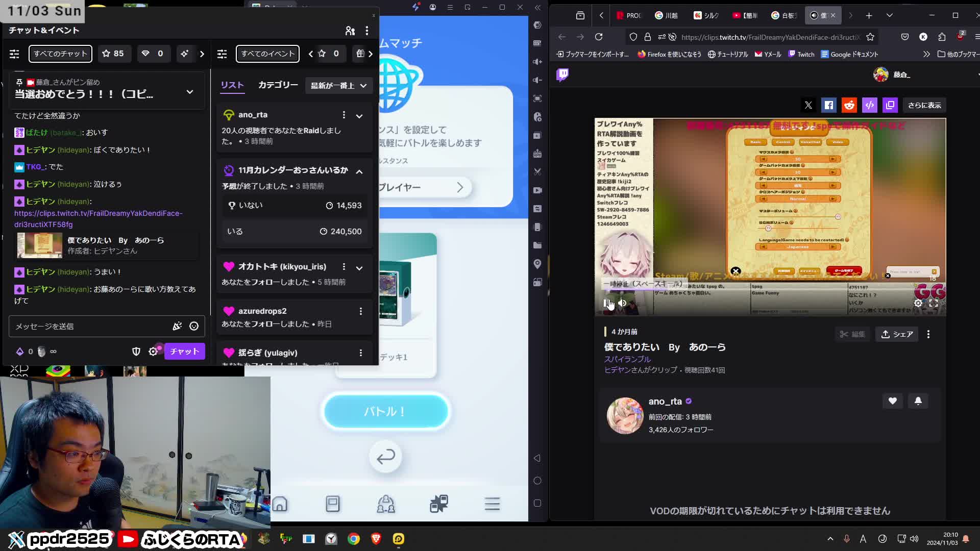
Task: Expand the pinned message by 藤倉_
Action: click(x=190, y=92)
